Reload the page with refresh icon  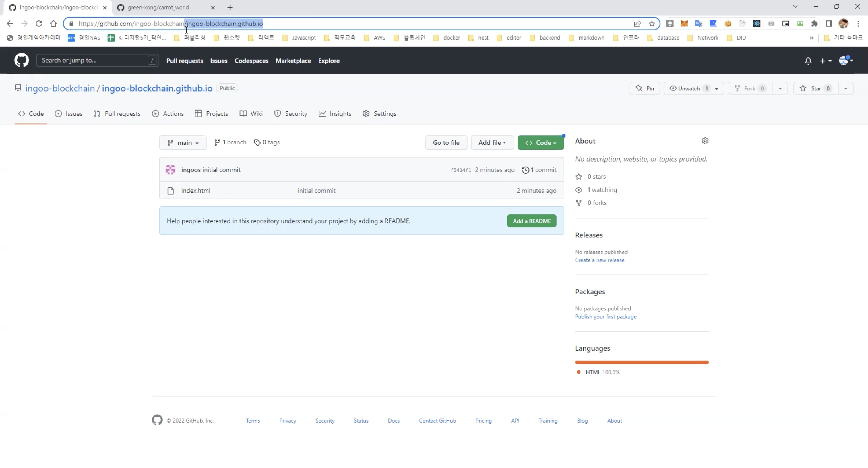pyautogui.click(x=39, y=24)
